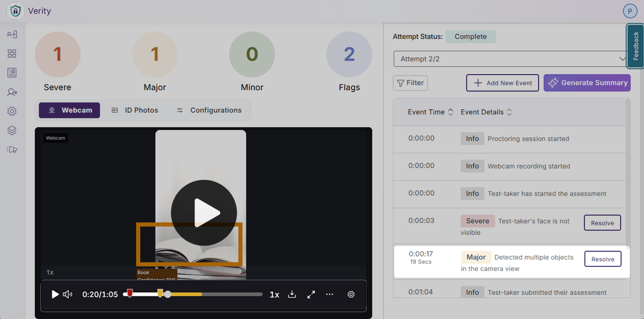Click the Minor count circle
Image resolution: width=644 pixels, height=319 pixels.
[252, 54]
